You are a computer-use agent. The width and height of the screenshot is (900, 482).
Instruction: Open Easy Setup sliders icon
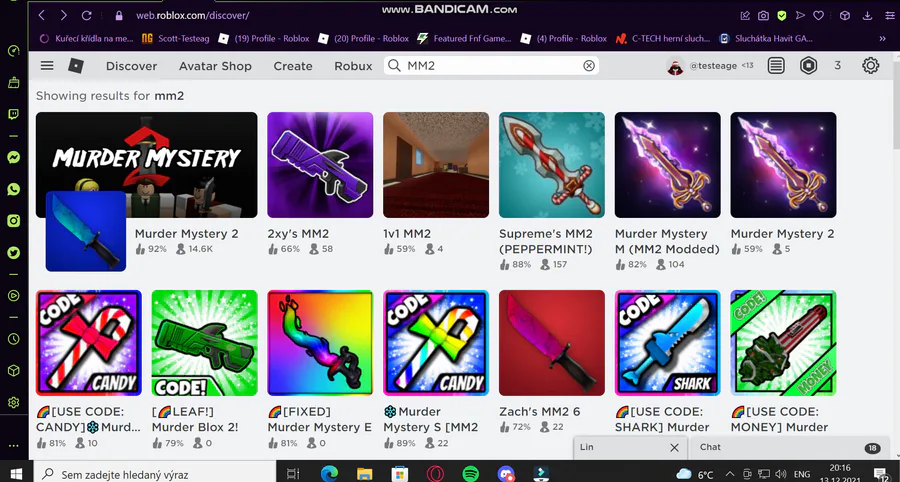click(x=890, y=15)
